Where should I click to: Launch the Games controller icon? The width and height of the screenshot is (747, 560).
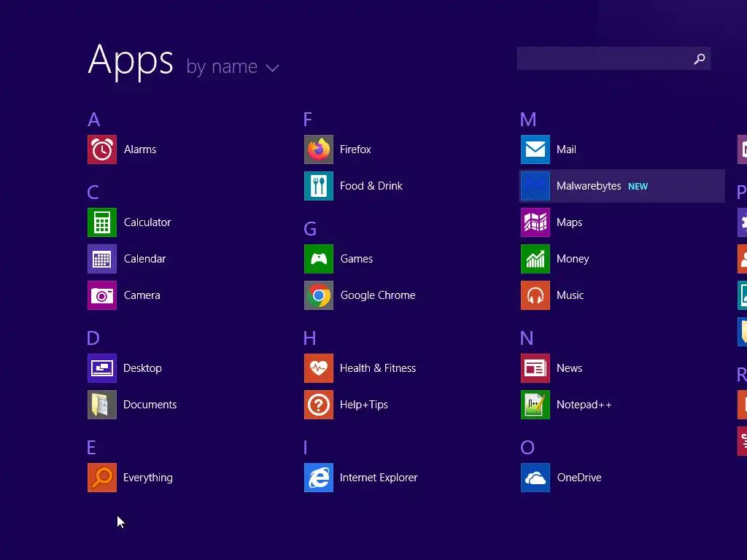click(x=319, y=259)
